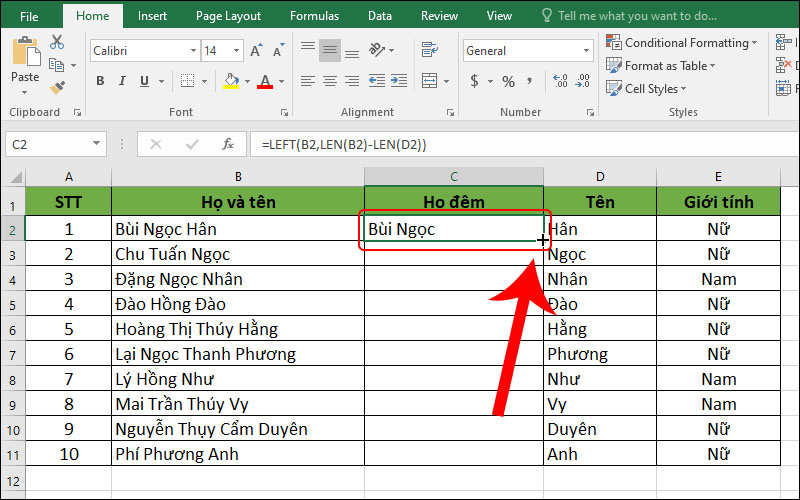Open the Underline style dropdown arrow
This screenshot has width=800, height=500.
161,81
